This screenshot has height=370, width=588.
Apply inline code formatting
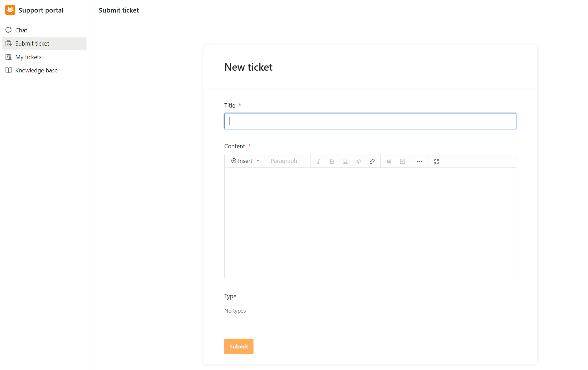pyautogui.click(x=359, y=161)
